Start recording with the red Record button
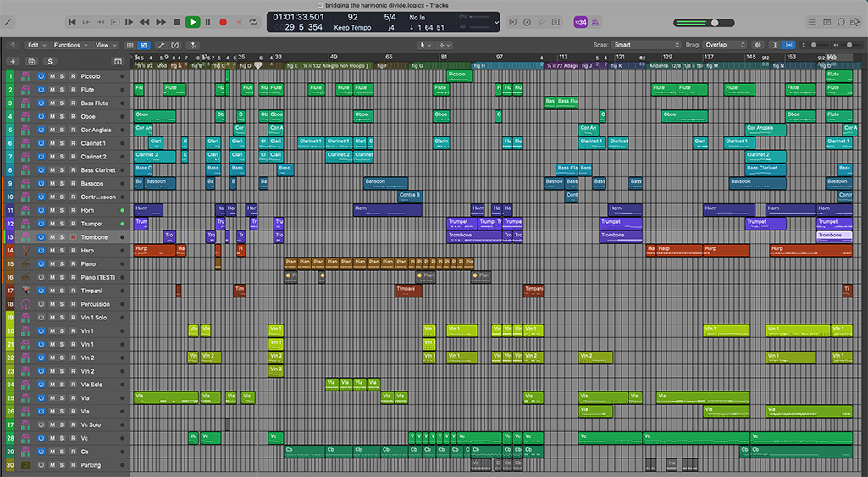The height and width of the screenshot is (477, 868). 223,22
